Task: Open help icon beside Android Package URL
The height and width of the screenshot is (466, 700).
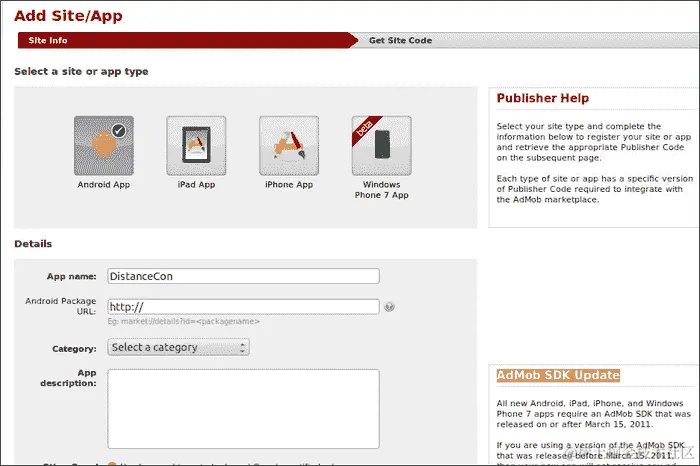Action: [389, 307]
